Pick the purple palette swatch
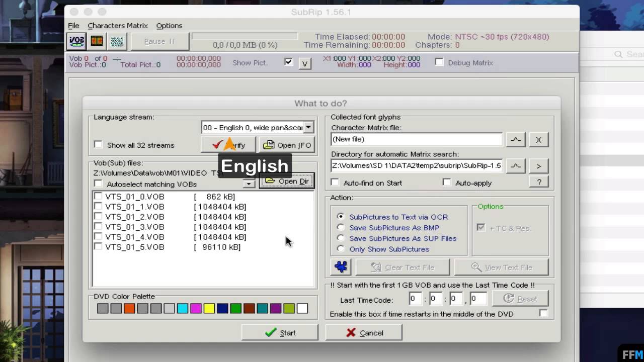The height and width of the screenshot is (362, 644). (x=276, y=309)
